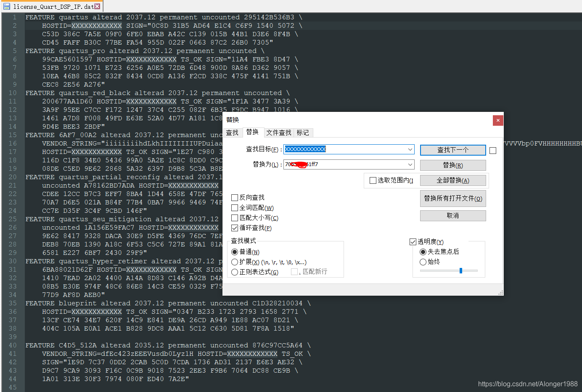Click 'quartus_seu_mitigation' on line 25
The image size is (582, 392).
(x=105, y=219)
